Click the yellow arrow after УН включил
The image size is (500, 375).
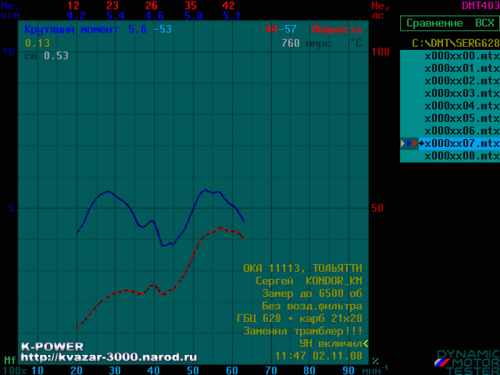[x=366, y=343]
